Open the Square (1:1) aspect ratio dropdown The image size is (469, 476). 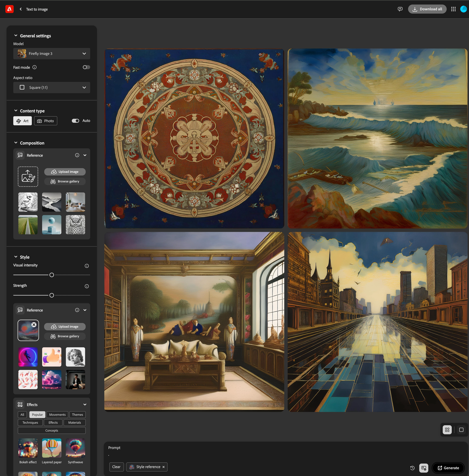[x=52, y=87]
